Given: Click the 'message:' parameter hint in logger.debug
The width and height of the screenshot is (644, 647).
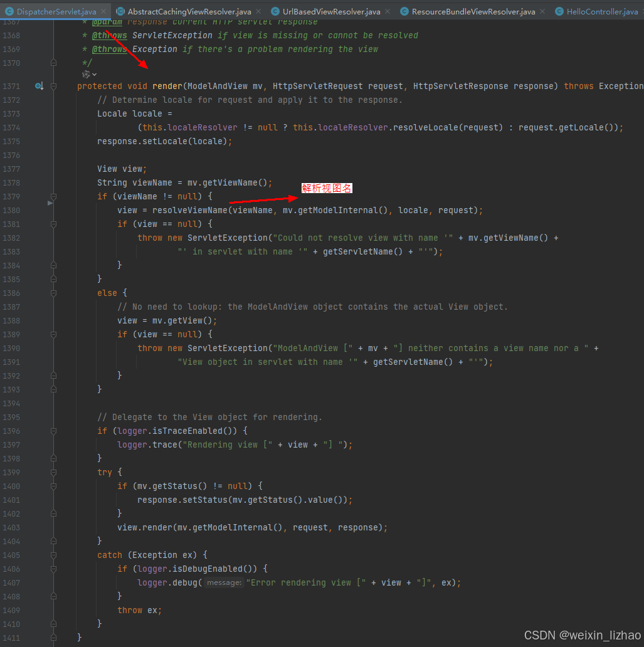Looking at the screenshot, I should coord(224,582).
